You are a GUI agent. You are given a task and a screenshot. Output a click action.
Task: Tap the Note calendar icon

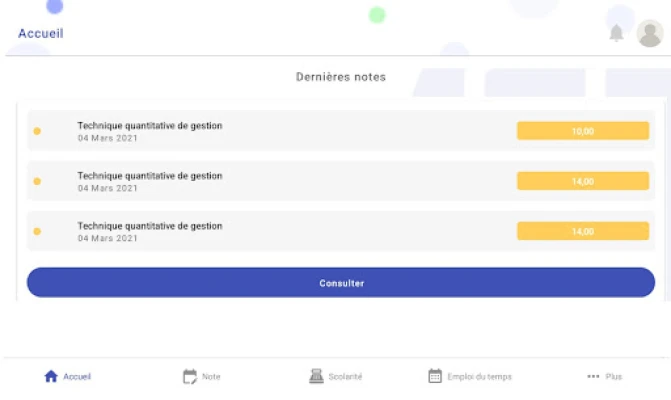pos(190,377)
